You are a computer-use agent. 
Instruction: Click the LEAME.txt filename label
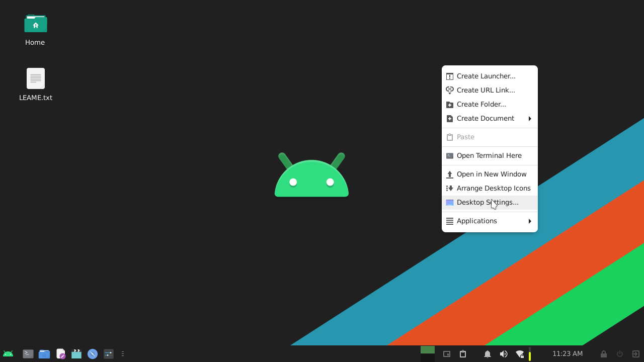click(36, 98)
